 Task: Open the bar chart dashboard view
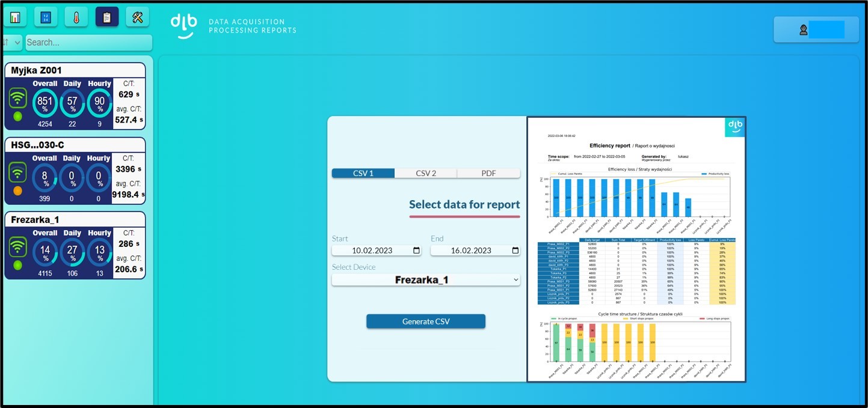coord(15,17)
